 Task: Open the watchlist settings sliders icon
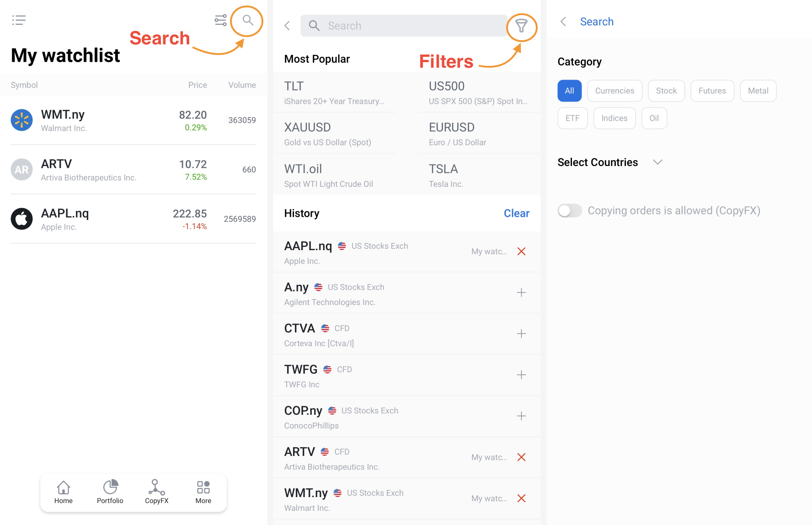pyautogui.click(x=220, y=20)
